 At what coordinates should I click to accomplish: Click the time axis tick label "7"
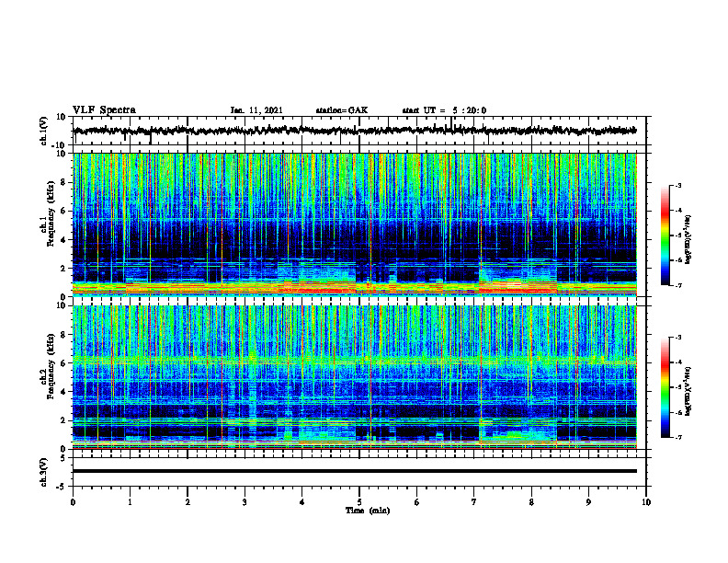tap(474, 502)
